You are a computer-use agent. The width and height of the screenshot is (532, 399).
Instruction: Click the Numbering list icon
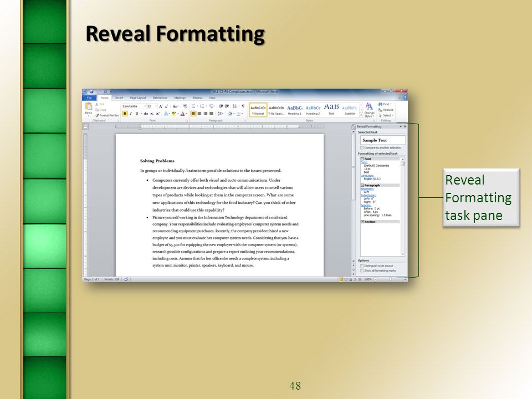pos(202,106)
